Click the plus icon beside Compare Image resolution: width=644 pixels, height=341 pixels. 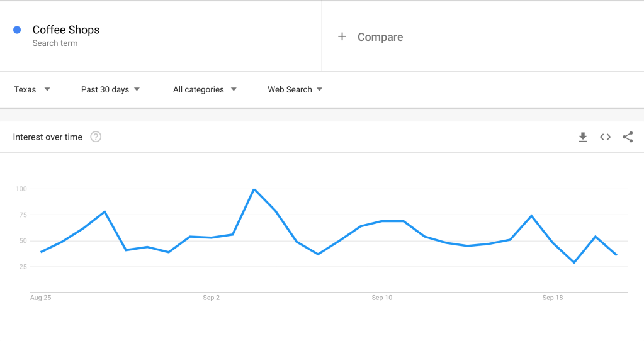(342, 37)
